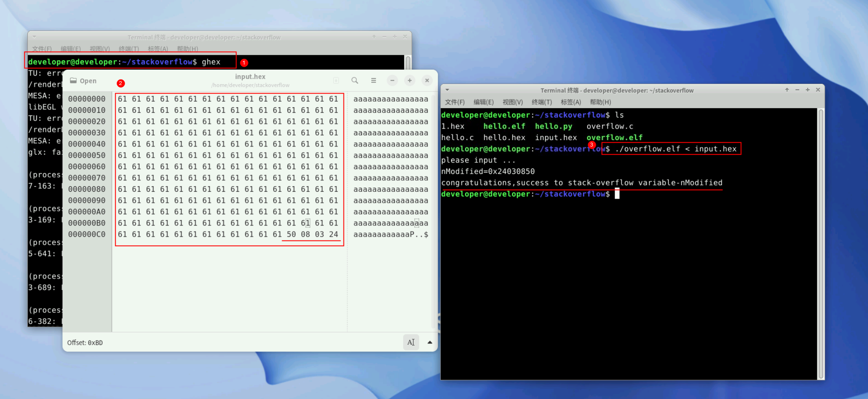Viewport: 868px width, 399px height.
Task: Click the ghex command in the left terminal
Action: 211,62
